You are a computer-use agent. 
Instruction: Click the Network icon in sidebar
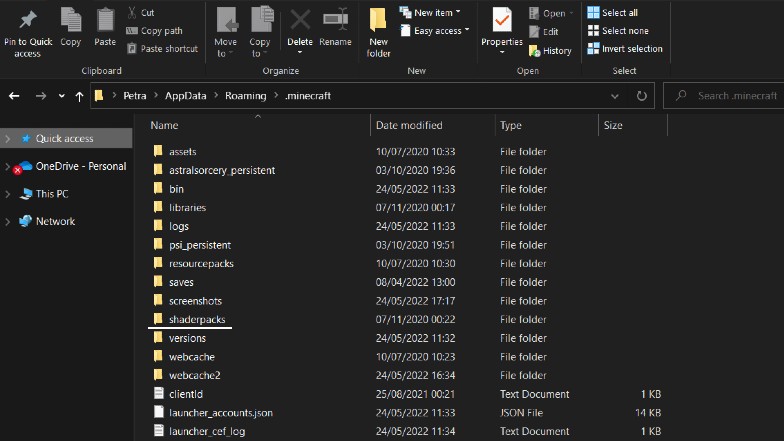[x=26, y=221]
